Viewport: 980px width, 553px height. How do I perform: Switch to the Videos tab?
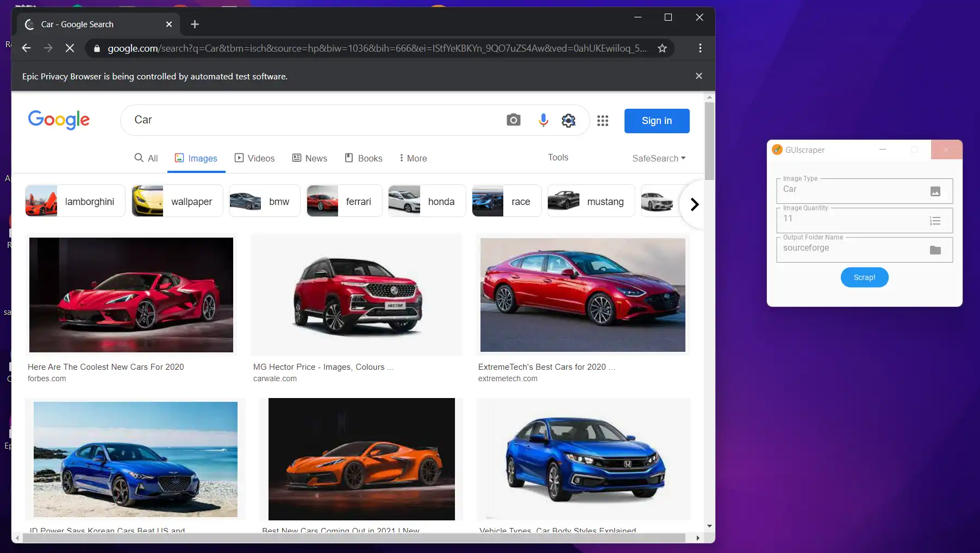point(254,158)
